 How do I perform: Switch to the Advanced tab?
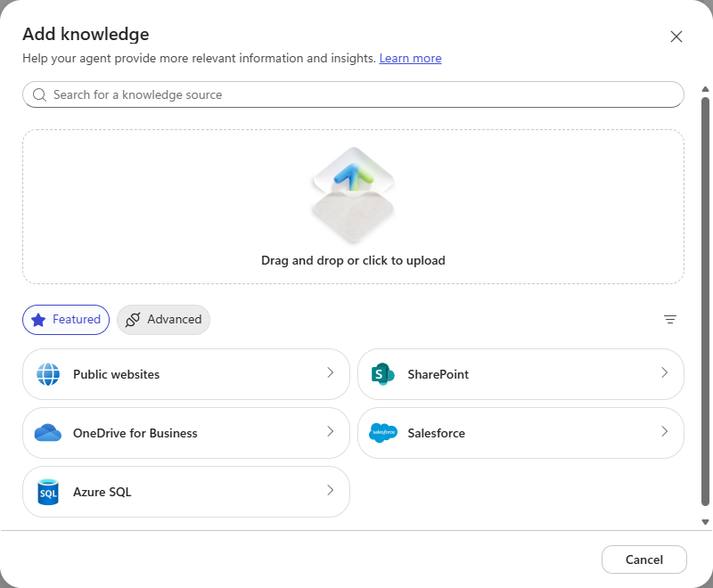(x=164, y=320)
